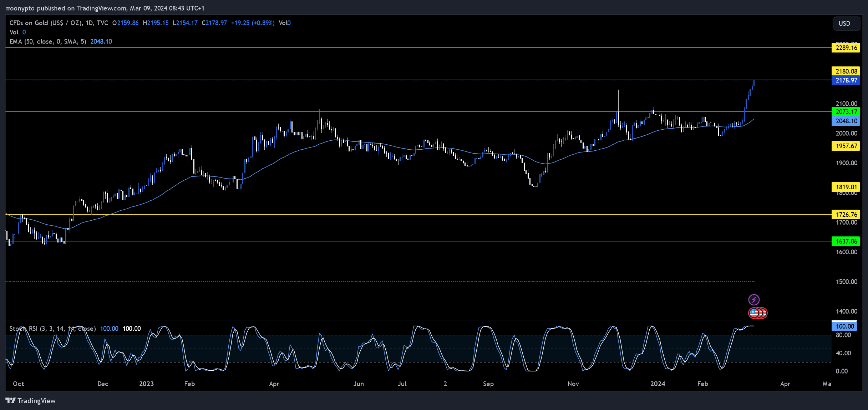Click the 0.00 Stoch RSI axis tick
This screenshot has width=868, height=410.
click(x=842, y=371)
